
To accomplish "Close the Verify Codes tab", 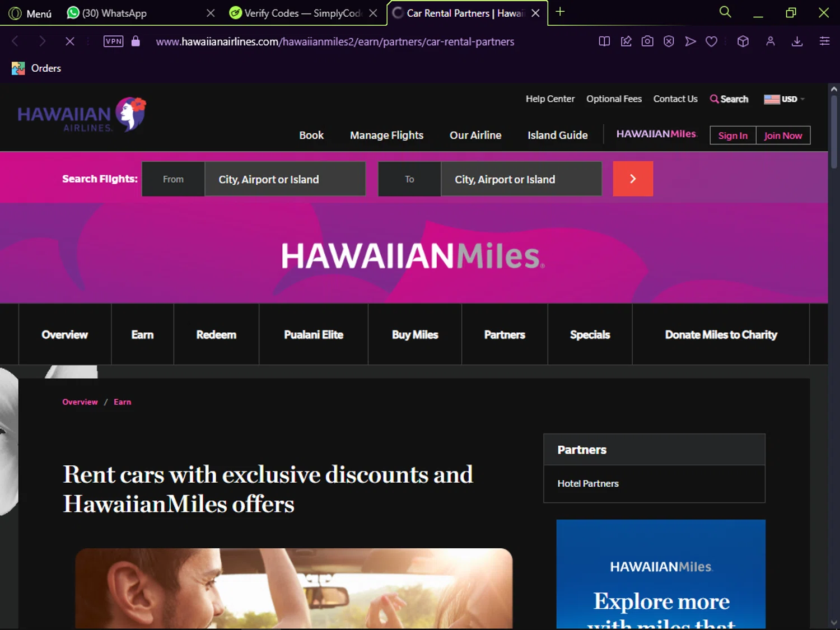I will tap(373, 13).
